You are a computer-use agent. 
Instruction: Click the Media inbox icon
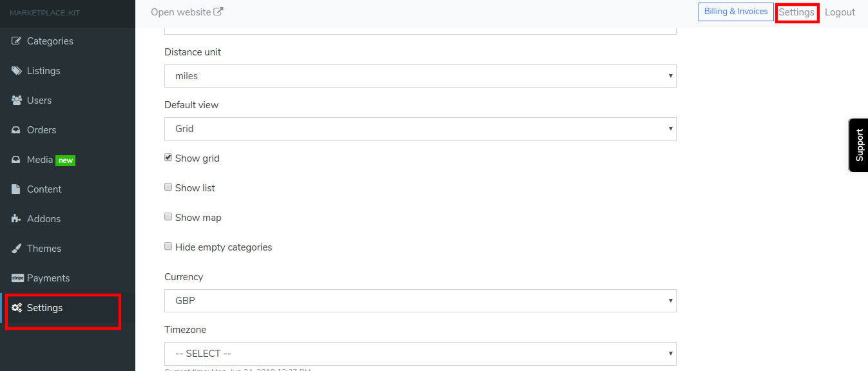click(x=17, y=160)
